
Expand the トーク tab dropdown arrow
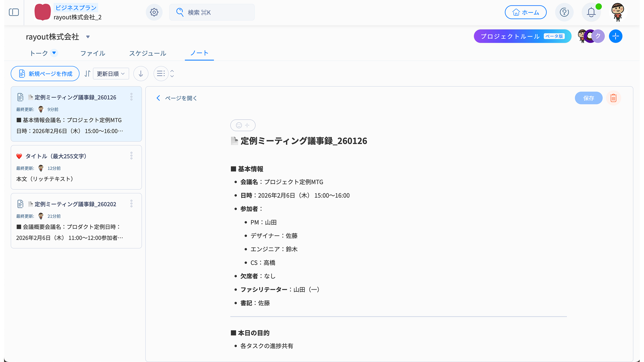click(54, 53)
